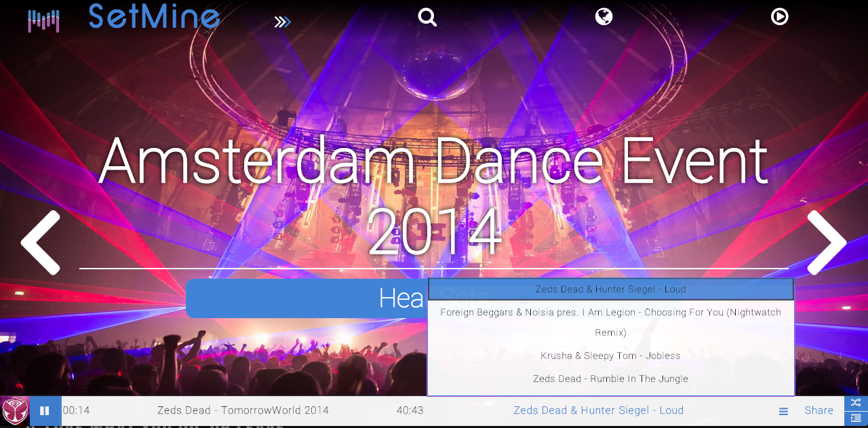Click the Share link in player bar
The width and height of the screenshot is (868, 428).
[818, 410]
